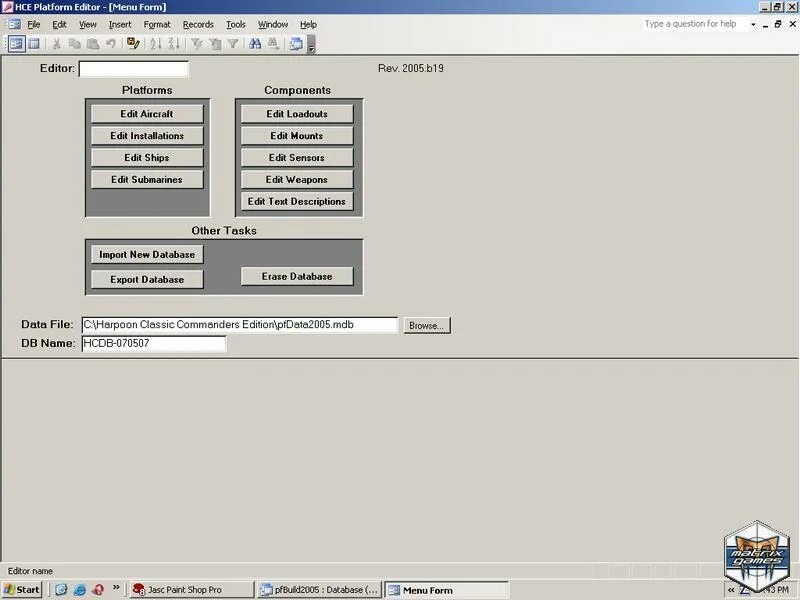Click the Copy toolbar icon

click(x=74, y=44)
